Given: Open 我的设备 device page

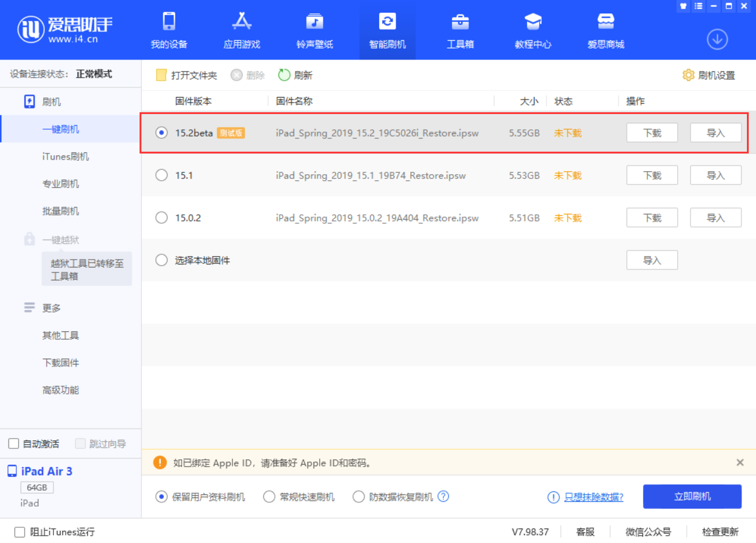Looking at the screenshot, I should click(169, 30).
